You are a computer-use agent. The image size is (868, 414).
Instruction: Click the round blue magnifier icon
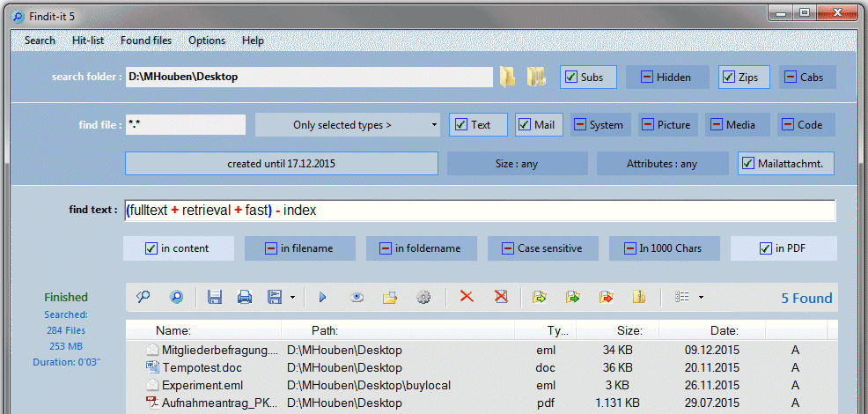click(x=176, y=297)
